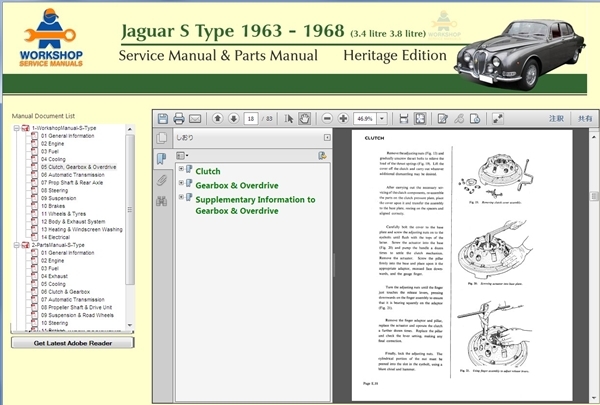Expand the Clutch bookmark
Image resolution: width=600 pixels, height=405 pixels.
pos(181,169)
